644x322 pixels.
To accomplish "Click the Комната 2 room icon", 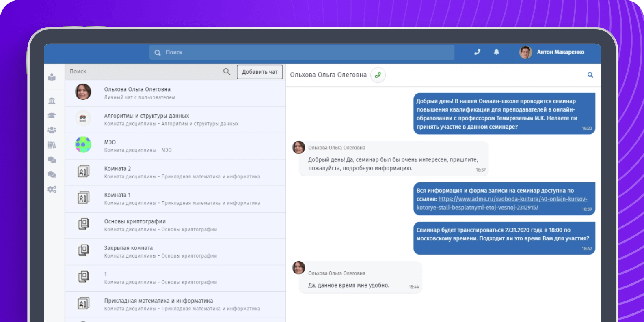I will (83, 172).
